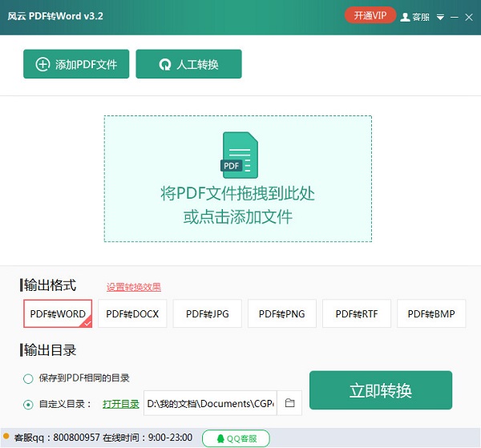Click the orange status dot in the bottom bar
481x448 pixels.
[6, 436]
